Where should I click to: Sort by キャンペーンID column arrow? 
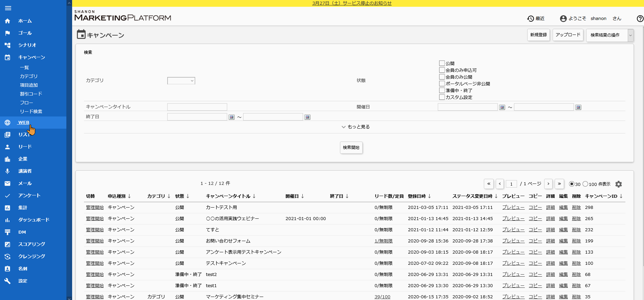[x=621, y=196]
